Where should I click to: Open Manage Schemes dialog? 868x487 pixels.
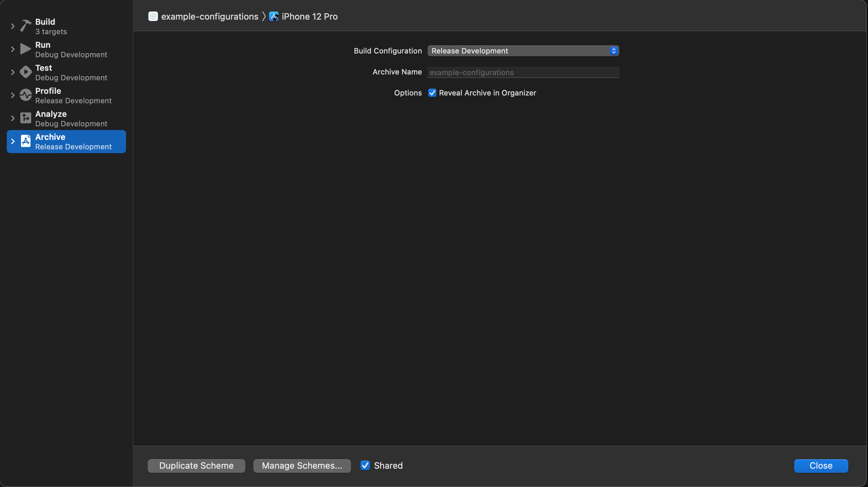point(302,465)
